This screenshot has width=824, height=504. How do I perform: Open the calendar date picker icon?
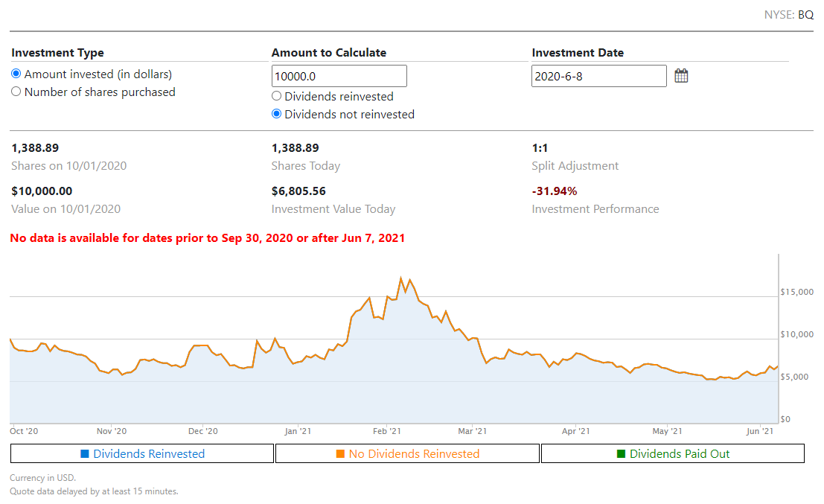click(x=681, y=75)
